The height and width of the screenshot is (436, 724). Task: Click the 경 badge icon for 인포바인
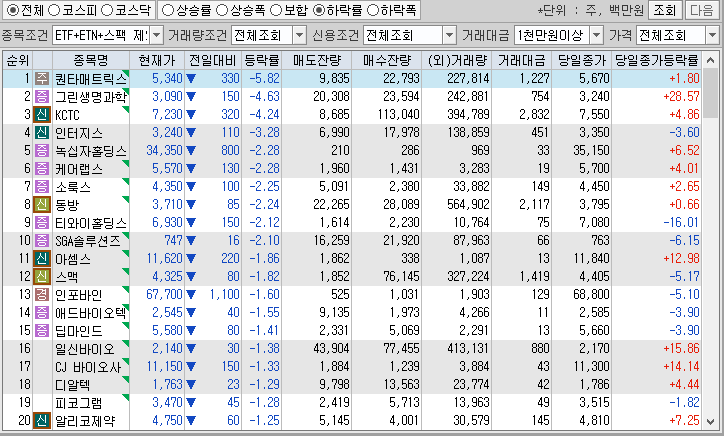(42, 295)
